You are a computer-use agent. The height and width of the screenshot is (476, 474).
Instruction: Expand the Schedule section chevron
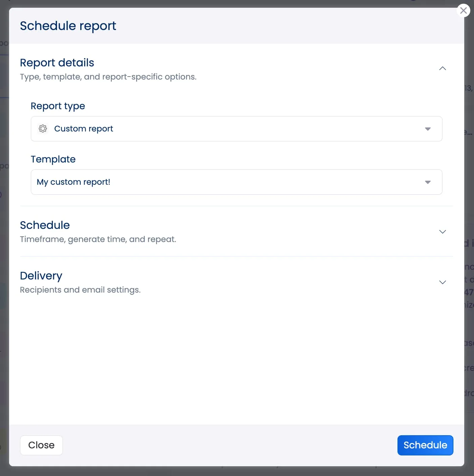pyautogui.click(x=442, y=232)
